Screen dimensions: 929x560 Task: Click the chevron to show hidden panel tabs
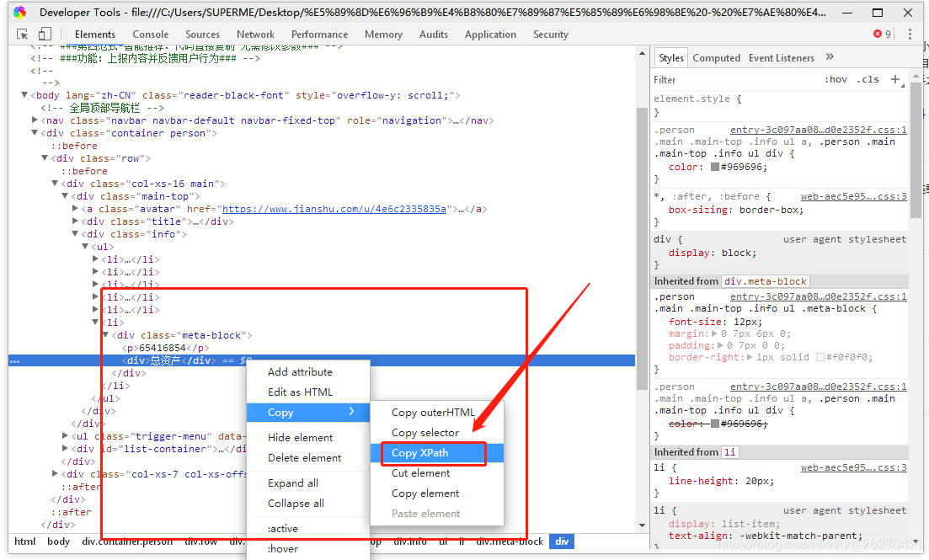pyautogui.click(x=830, y=57)
